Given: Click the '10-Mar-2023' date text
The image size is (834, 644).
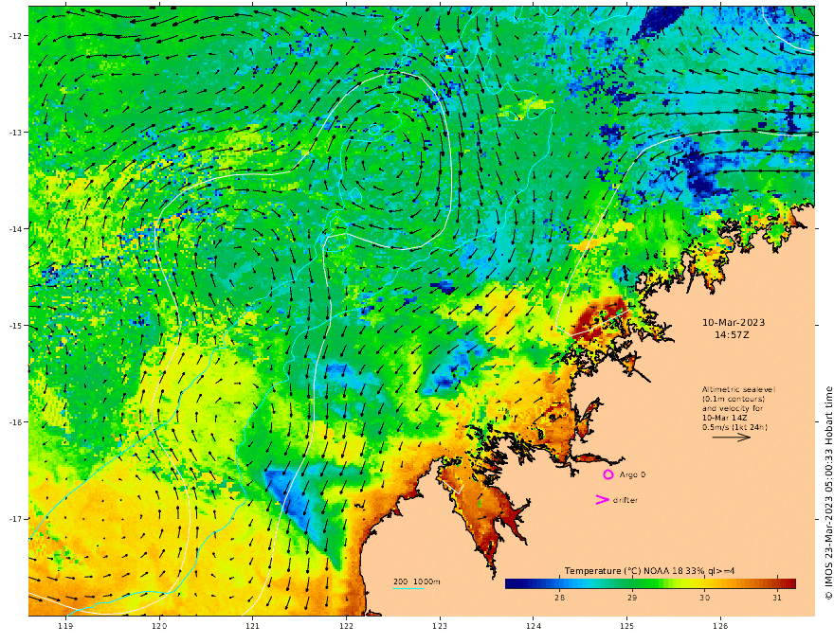Looking at the screenshot, I should pos(734,323).
